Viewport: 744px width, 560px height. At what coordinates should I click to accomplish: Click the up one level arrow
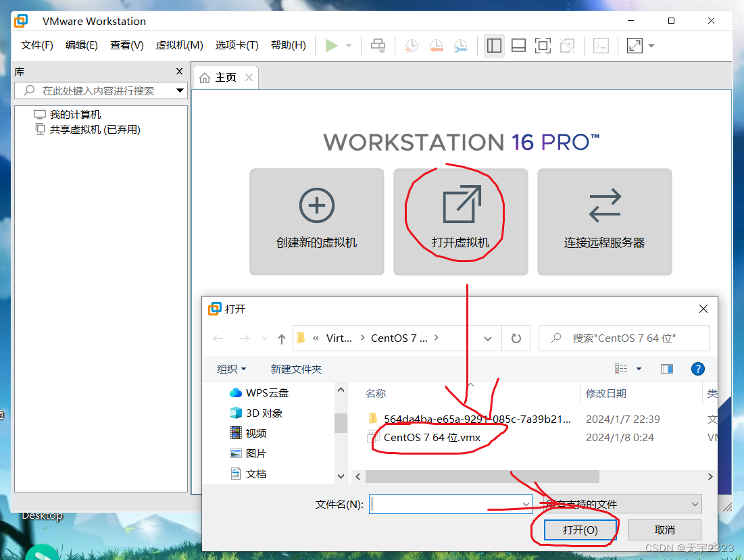282,338
